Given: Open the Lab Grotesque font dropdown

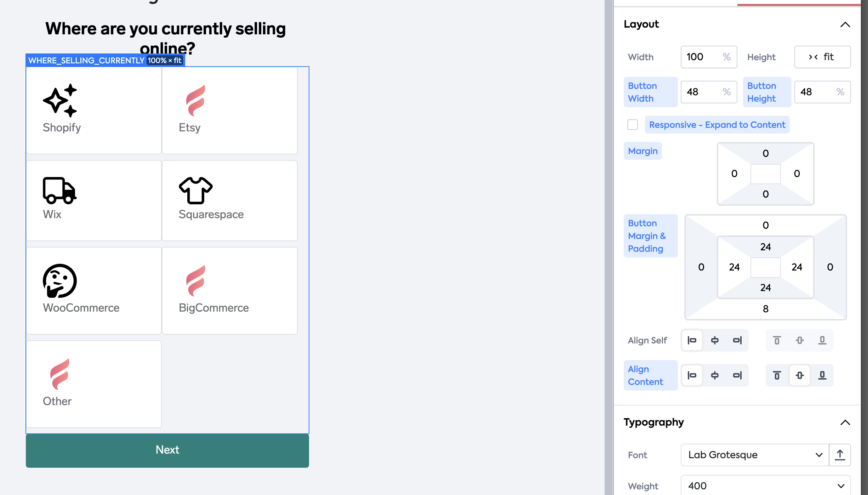Looking at the screenshot, I should click(x=755, y=455).
